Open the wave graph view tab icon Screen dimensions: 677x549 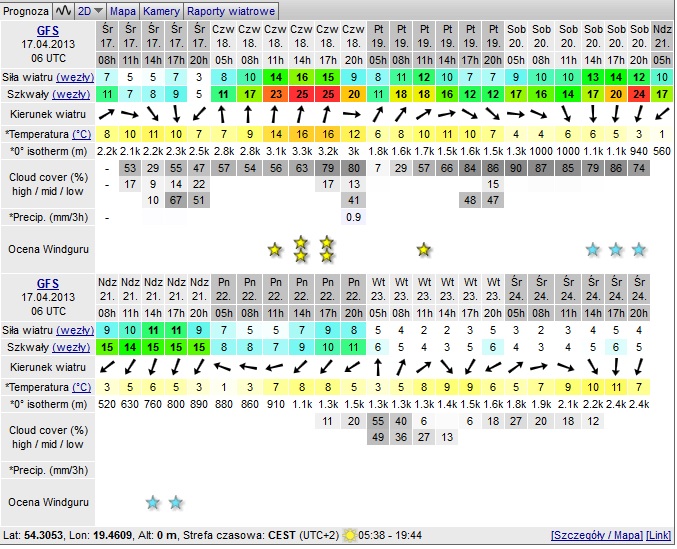click(x=63, y=11)
